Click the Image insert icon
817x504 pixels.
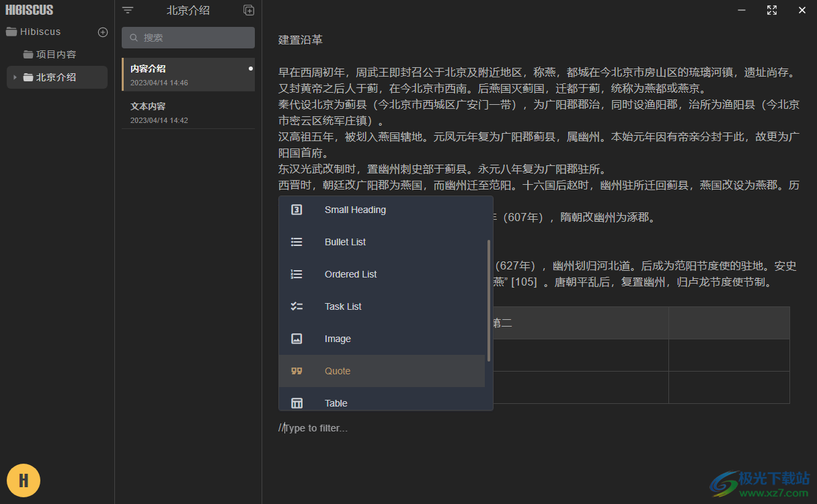pyautogui.click(x=297, y=339)
